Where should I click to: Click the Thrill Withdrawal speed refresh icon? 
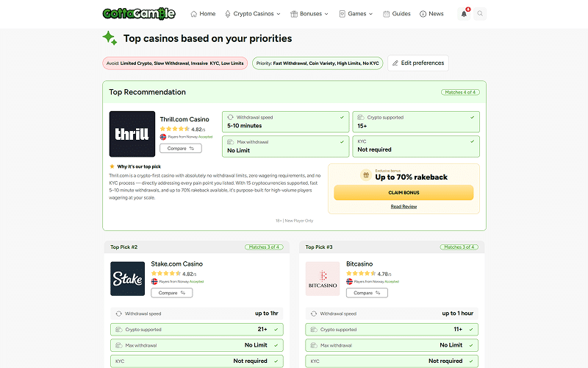coord(230,117)
